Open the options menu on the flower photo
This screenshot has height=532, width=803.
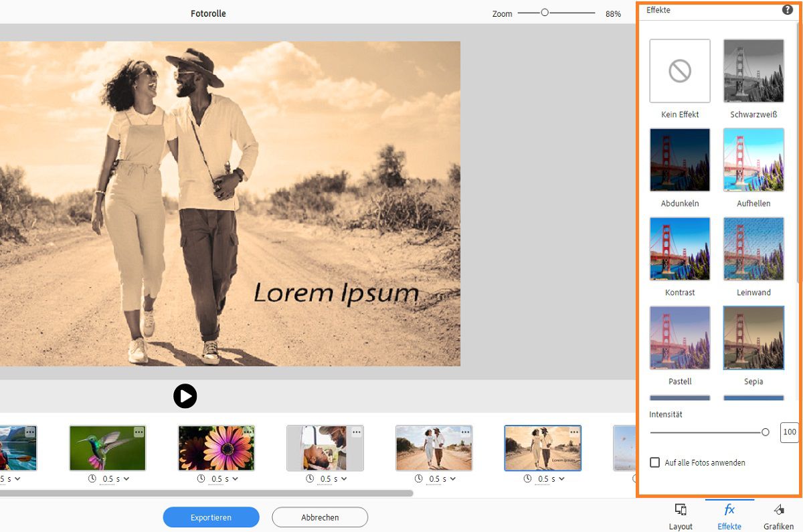click(x=248, y=432)
